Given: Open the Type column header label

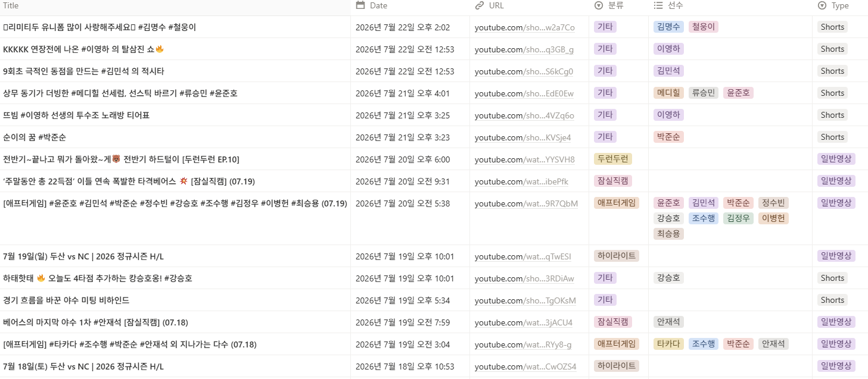Looking at the screenshot, I should (x=840, y=5).
